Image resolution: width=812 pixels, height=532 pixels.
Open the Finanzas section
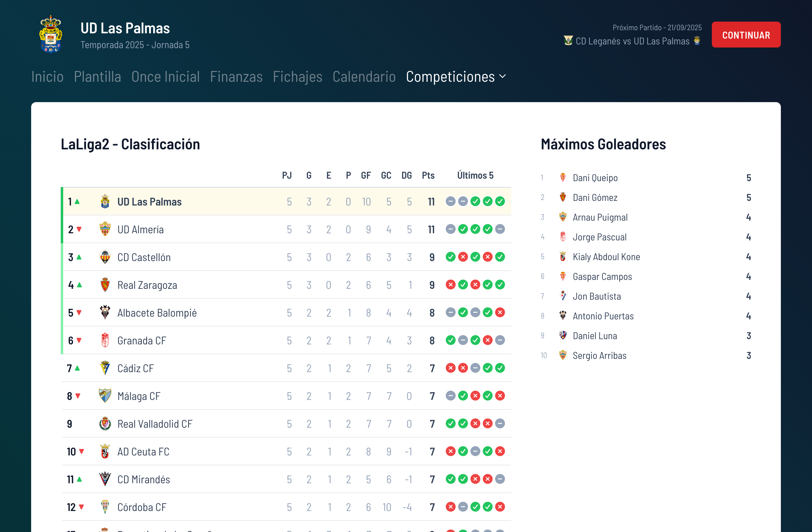[x=236, y=77]
